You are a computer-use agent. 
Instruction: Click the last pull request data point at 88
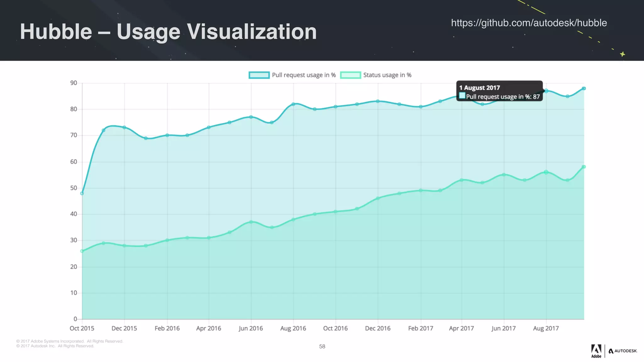(x=584, y=88)
